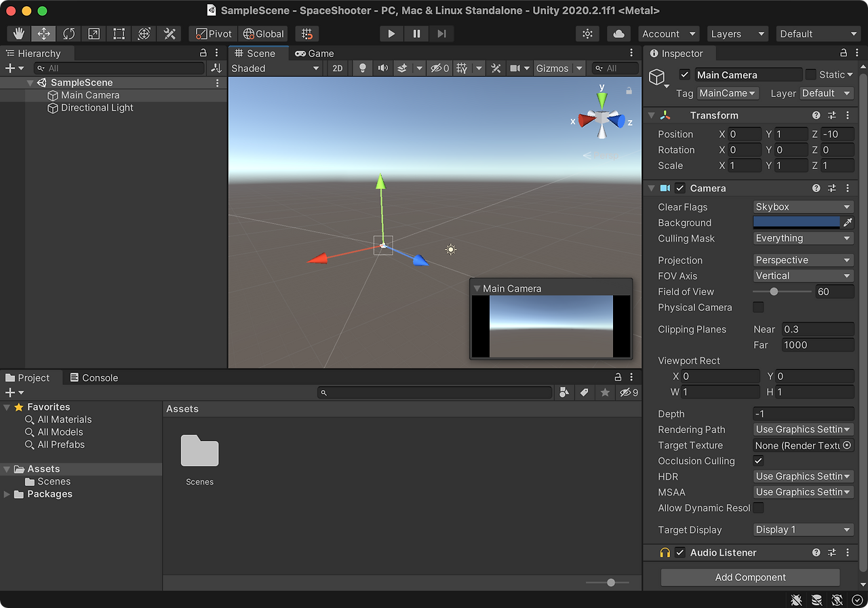Select the Transform tool
868x608 pixels.
click(x=144, y=34)
